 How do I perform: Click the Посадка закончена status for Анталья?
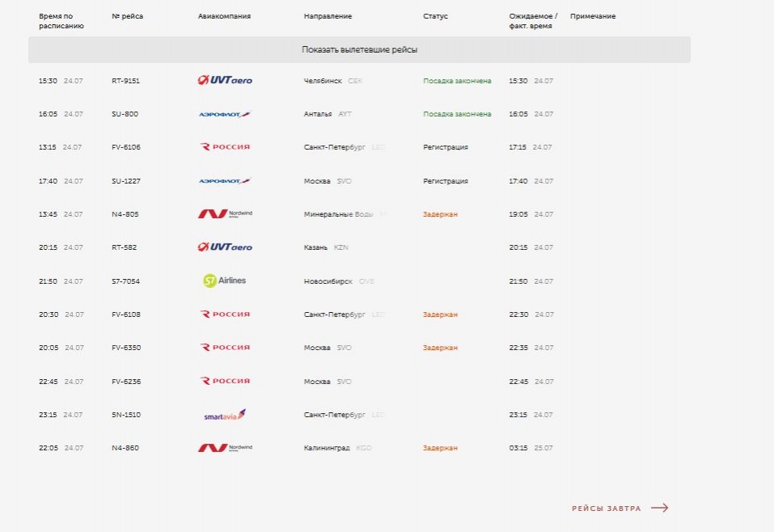pyautogui.click(x=457, y=114)
